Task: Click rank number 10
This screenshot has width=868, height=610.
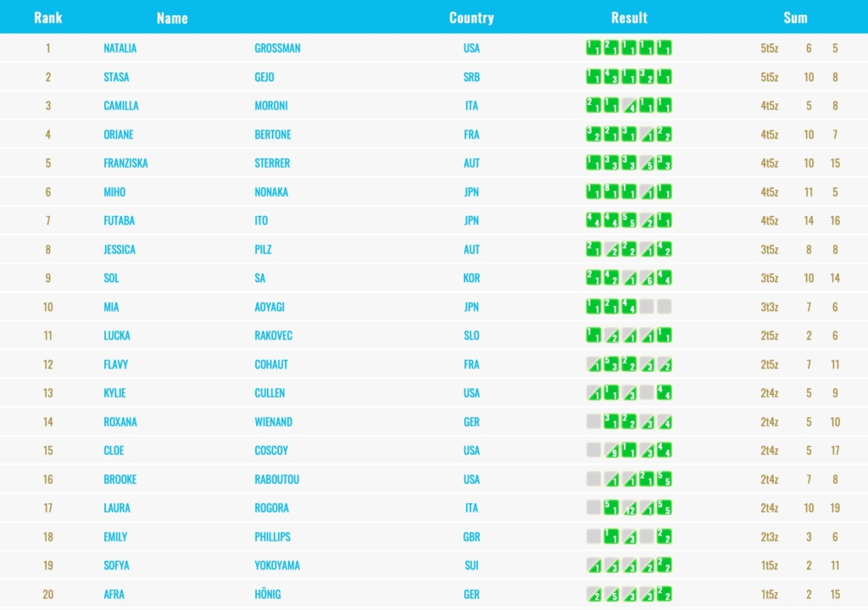Action: click(48, 308)
